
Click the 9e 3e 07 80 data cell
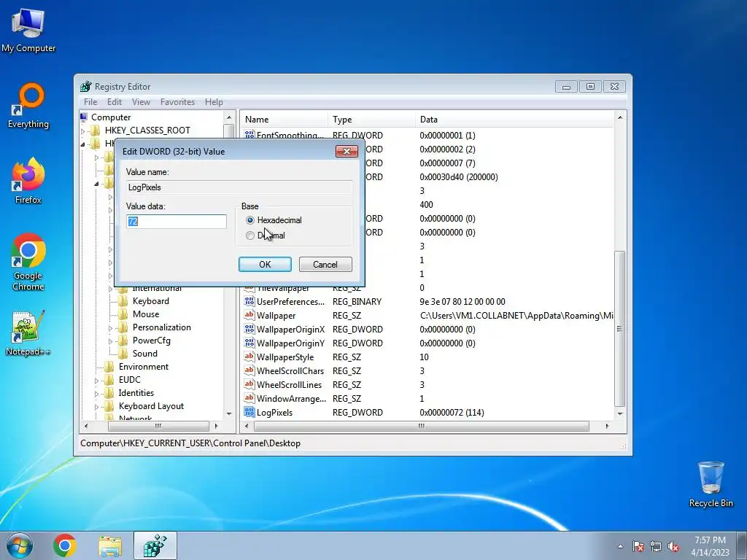point(462,301)
